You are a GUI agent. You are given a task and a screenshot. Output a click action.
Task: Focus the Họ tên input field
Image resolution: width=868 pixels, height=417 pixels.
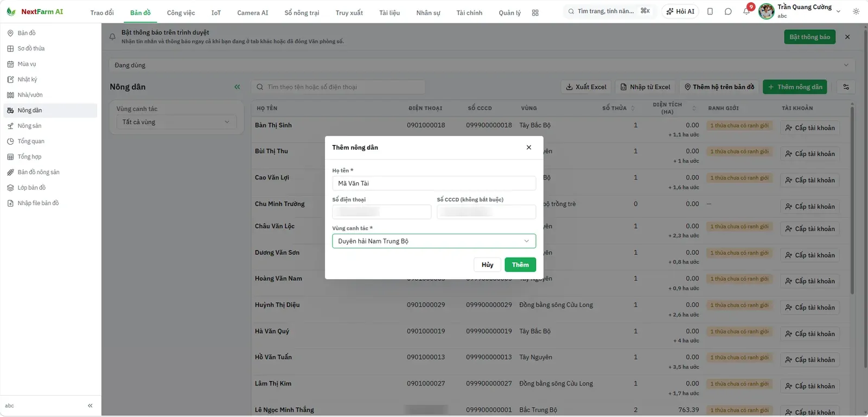click(434, 183)
